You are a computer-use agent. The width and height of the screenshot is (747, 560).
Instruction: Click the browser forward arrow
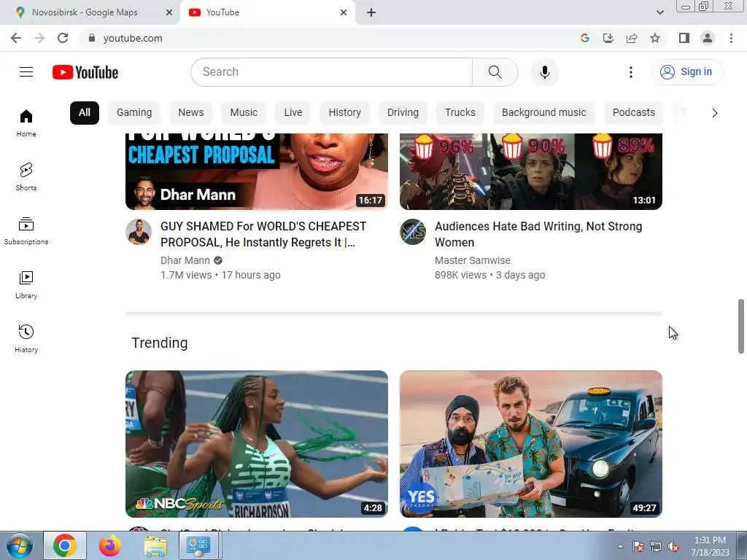[x=39, y=38]
